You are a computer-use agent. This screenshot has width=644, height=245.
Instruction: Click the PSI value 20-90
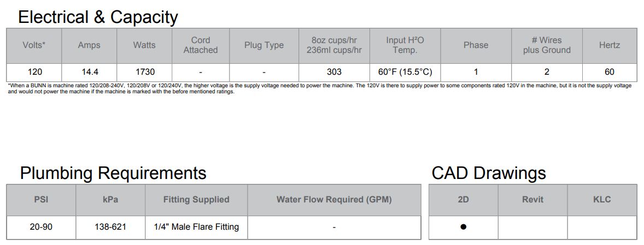point(41,227)
